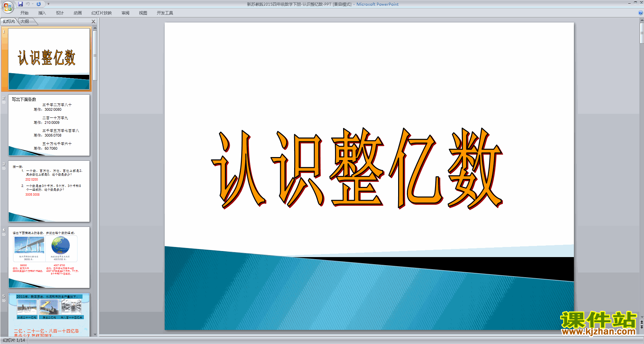The width and height of the screenshot is (644, 344).
Task: Open the 审阅 ribbon tab
Action: [x=125, y=13]
